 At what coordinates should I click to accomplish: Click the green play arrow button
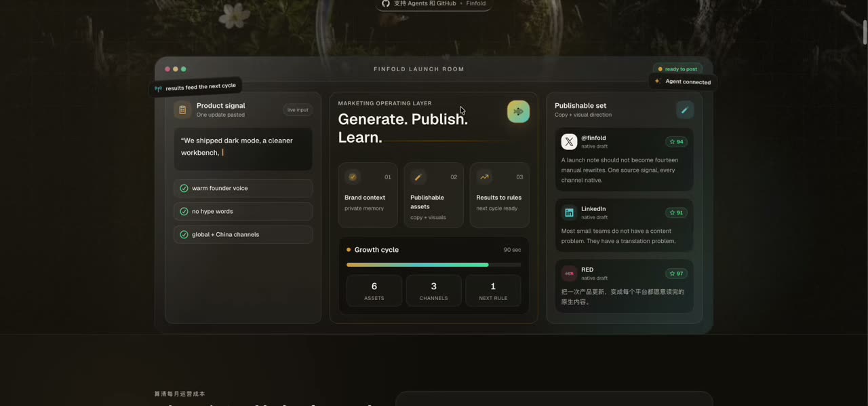click(518, 111)
